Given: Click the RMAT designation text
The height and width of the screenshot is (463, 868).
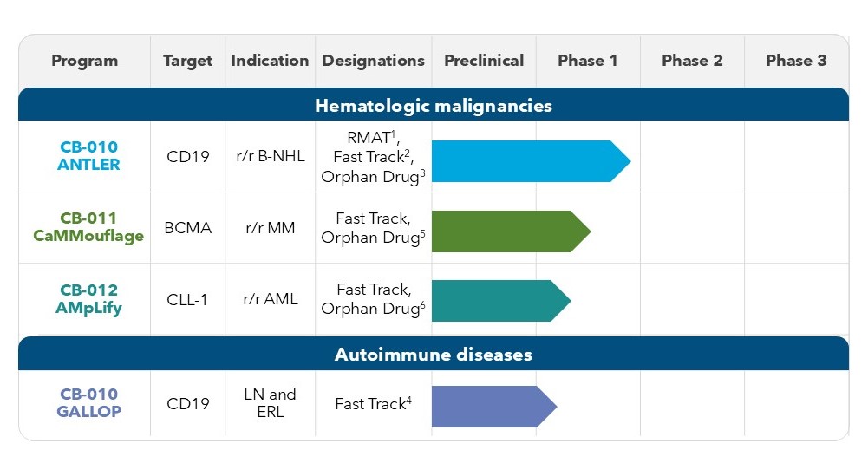Looking at the screenshot, I should [369, 137].
